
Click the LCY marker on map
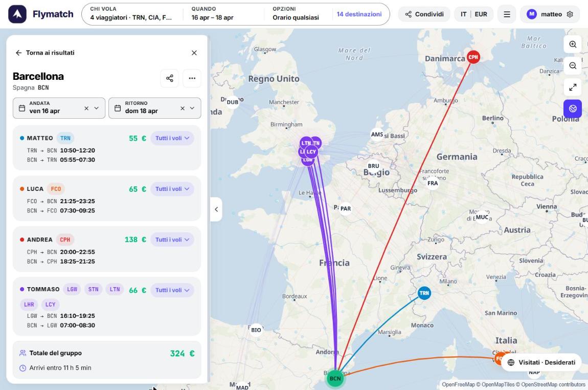[x=311, y=152]
